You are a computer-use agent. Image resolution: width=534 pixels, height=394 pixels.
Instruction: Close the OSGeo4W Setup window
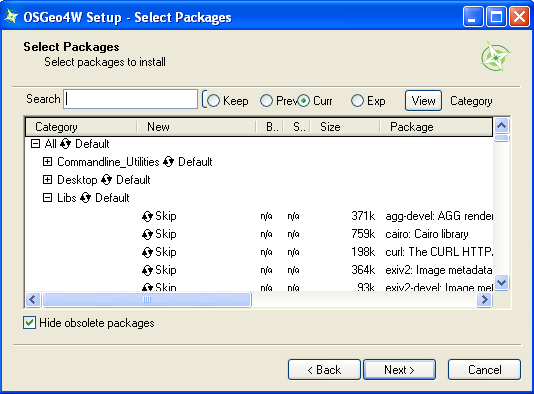pyautogui.click(x=519, y=16)
